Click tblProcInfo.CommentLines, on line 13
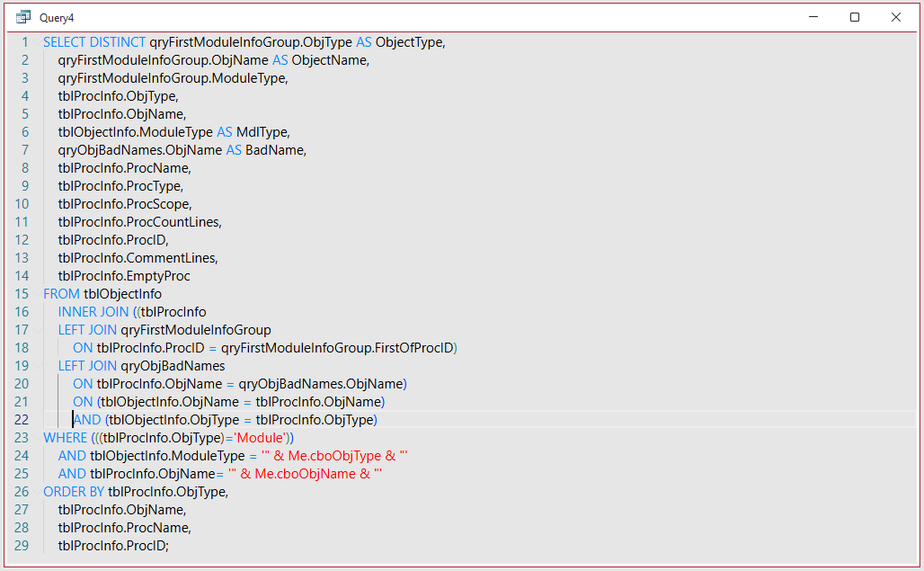The width and height of the screenshot is (924, 571). (138, 258)
